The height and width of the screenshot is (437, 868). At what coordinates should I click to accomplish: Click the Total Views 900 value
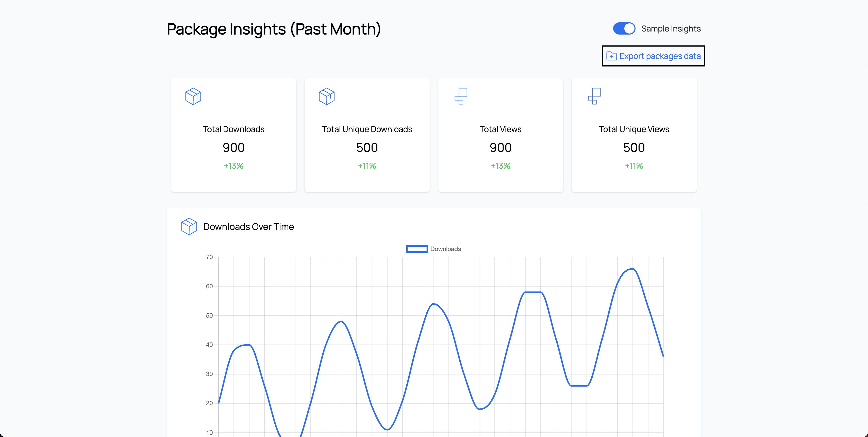coord(500,148)
